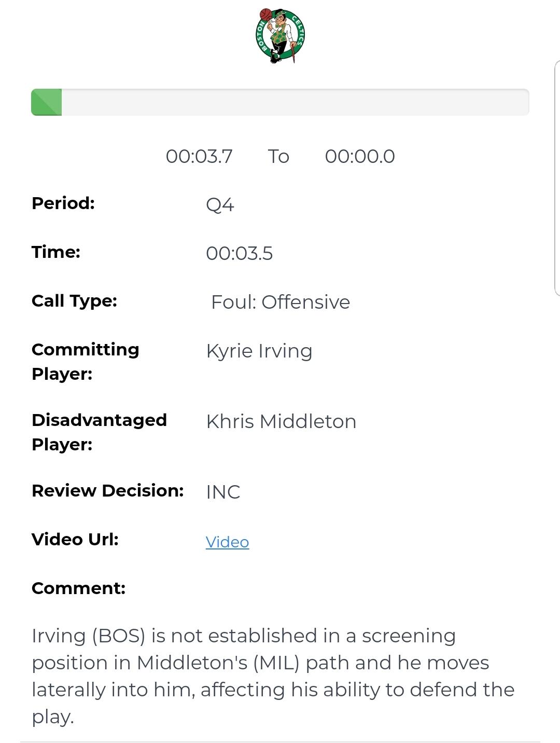Click the end time 00:00.0
Viewport: 560px width, 743px height.
click(x=360, y=156)
